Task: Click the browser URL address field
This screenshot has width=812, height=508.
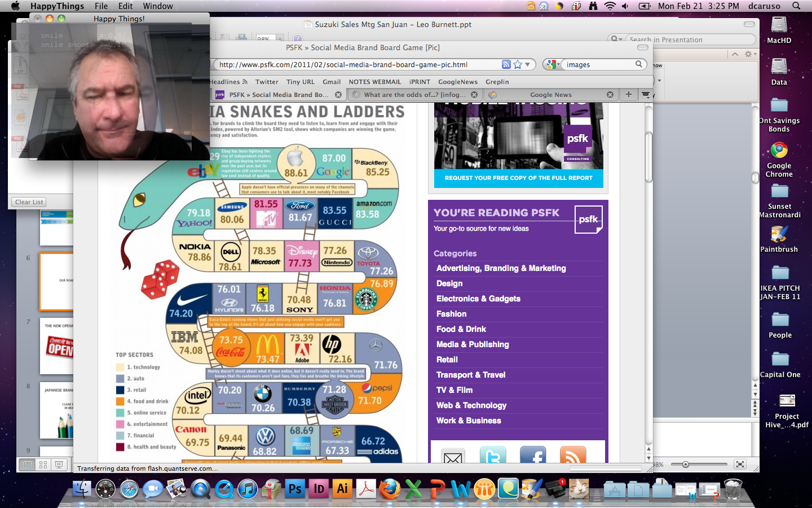Action: tap(355, 64)
